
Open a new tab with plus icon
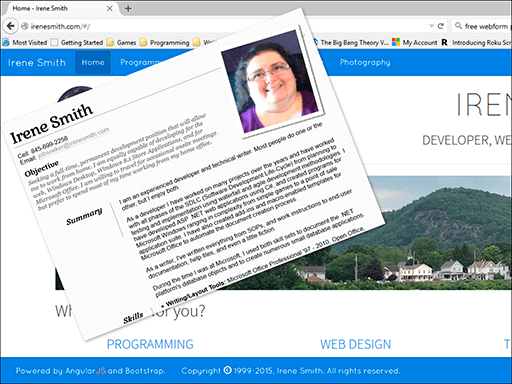pos(128,8)
